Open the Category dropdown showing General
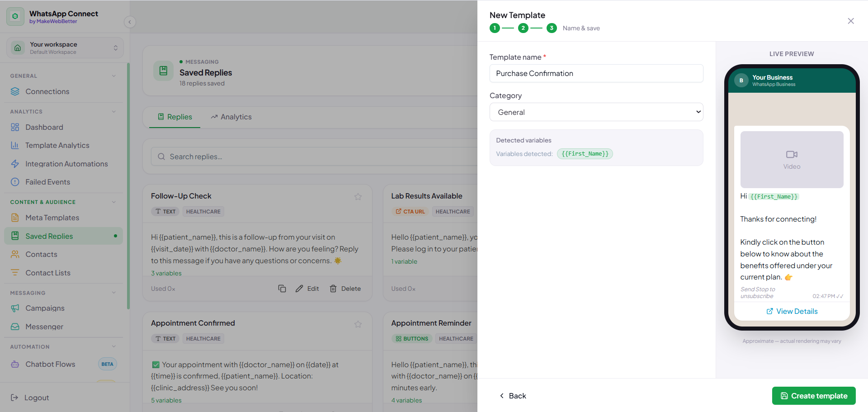Image resolution: width=868 pixels, height=412 pixels. coord(596,112)
